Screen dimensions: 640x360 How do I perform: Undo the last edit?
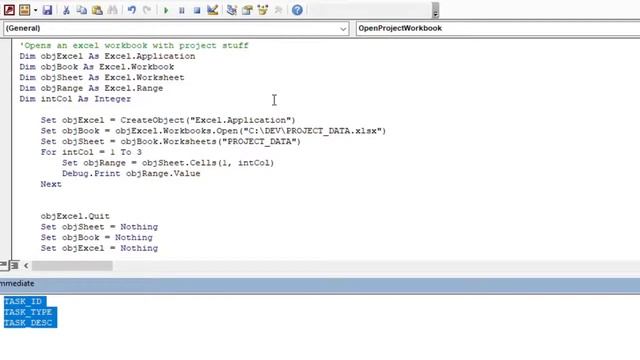tap(131, 10)
